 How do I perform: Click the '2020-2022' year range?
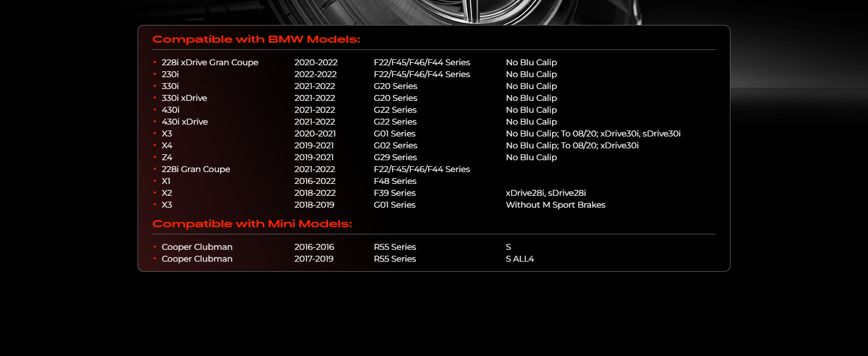coord(316,62)
